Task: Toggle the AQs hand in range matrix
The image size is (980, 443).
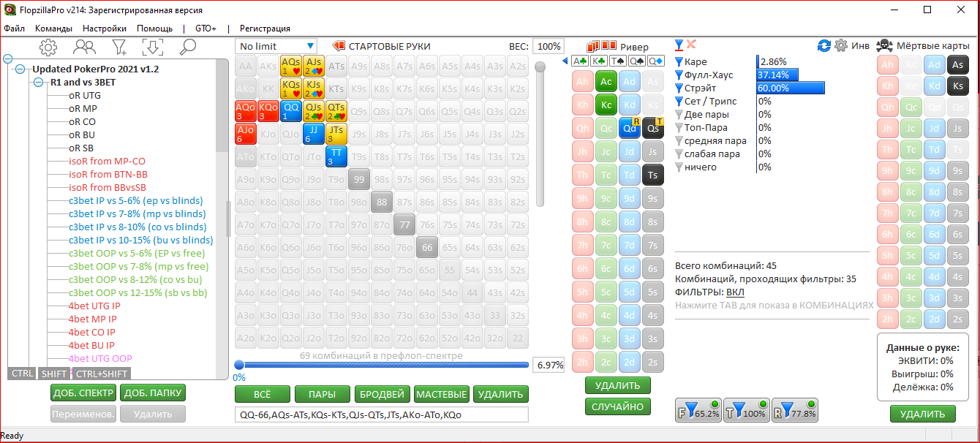Action: [x=291, y=67]
